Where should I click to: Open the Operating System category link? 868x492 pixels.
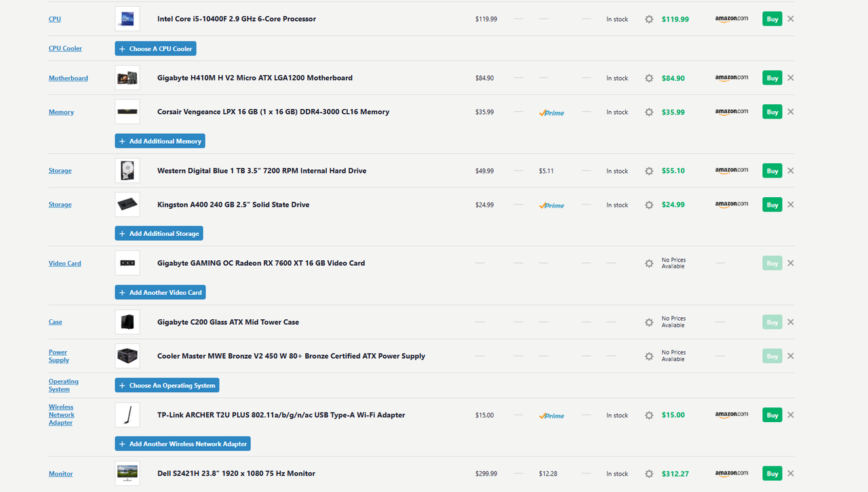64,386
